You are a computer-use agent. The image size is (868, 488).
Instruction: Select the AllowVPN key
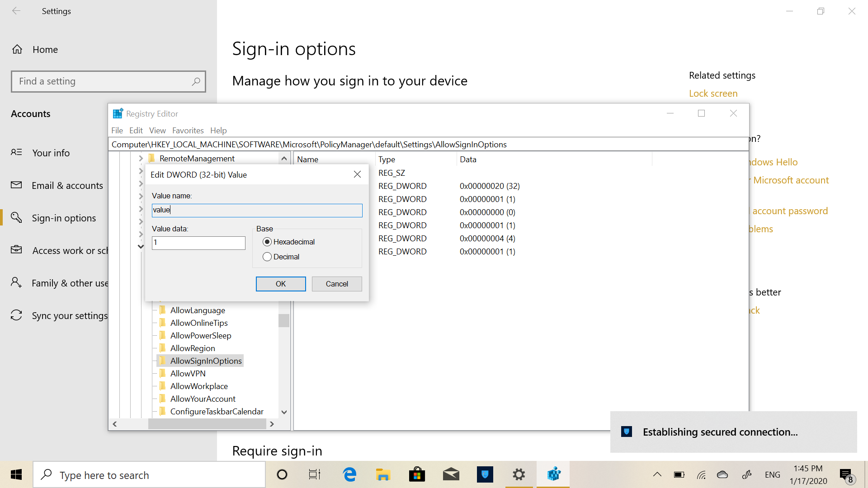188,373
